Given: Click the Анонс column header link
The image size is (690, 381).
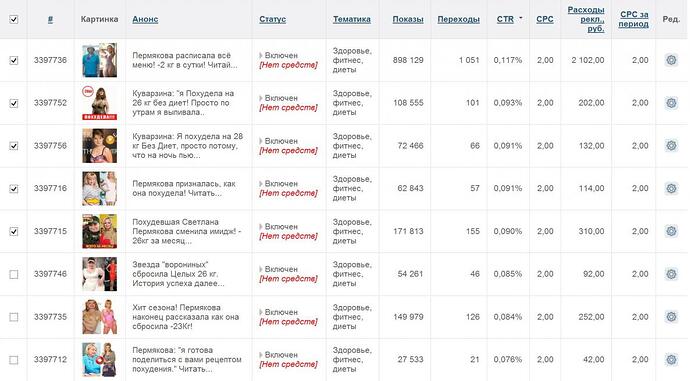Looking at the screenshot, I should (145, 19).
